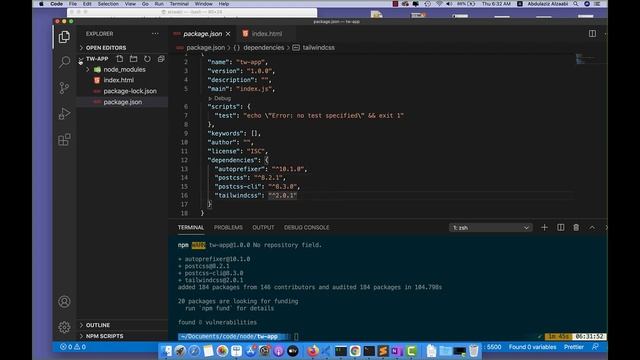Click the "license": "ISC" line
The image size is (640, 360).
click(238, 151)
